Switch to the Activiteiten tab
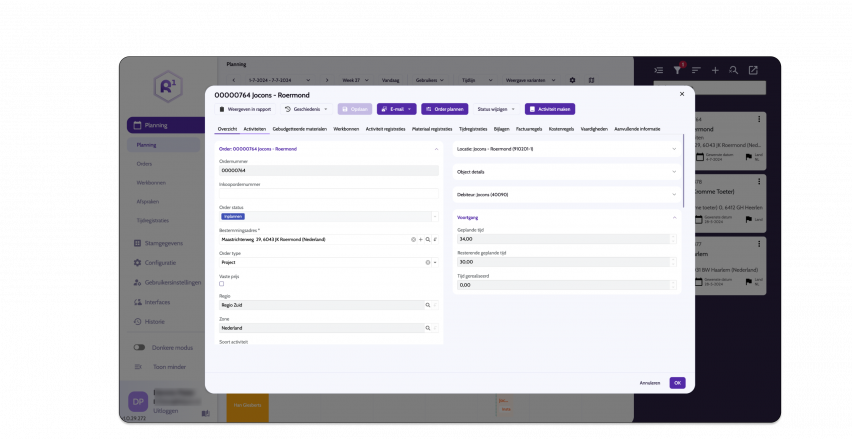Viewport: 852px width, 439px height. coord(254,129)
